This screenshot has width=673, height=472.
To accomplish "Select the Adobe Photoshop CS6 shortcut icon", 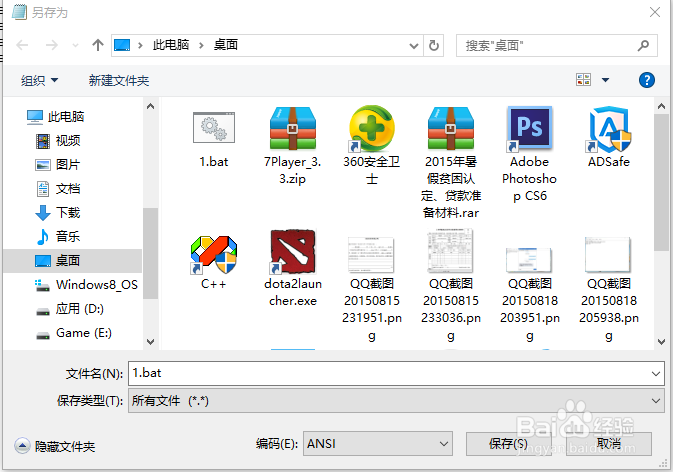I will tap(530, 128).
